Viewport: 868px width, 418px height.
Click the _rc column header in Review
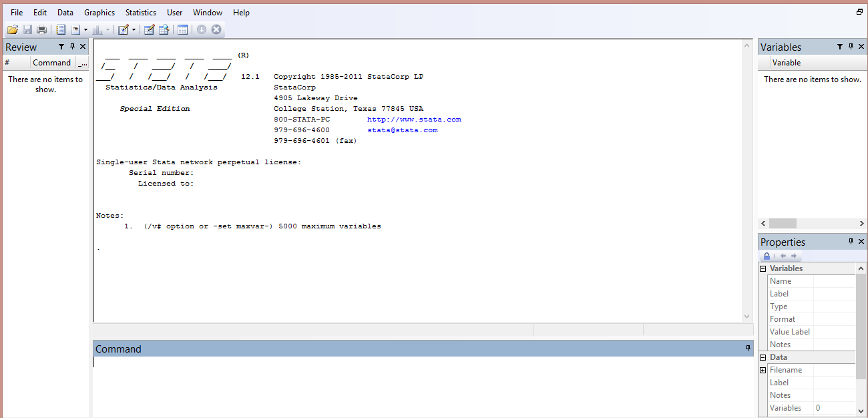tap(82, 63)
